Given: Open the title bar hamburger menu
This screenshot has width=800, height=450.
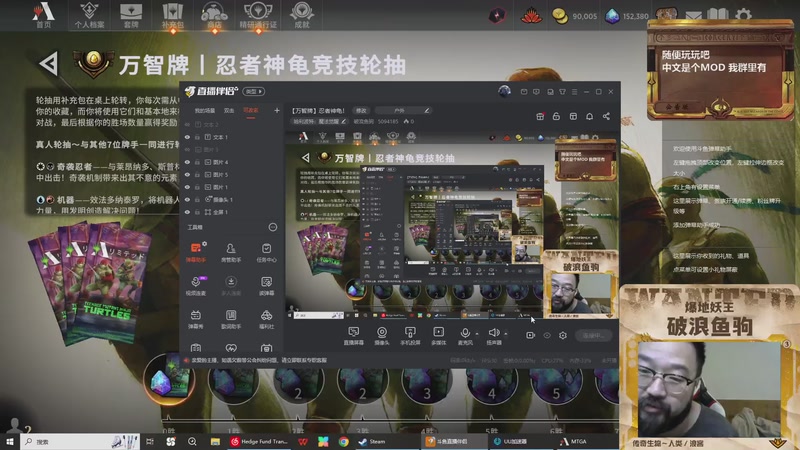Looking at the screenshot, I should (x=574, y=92).
